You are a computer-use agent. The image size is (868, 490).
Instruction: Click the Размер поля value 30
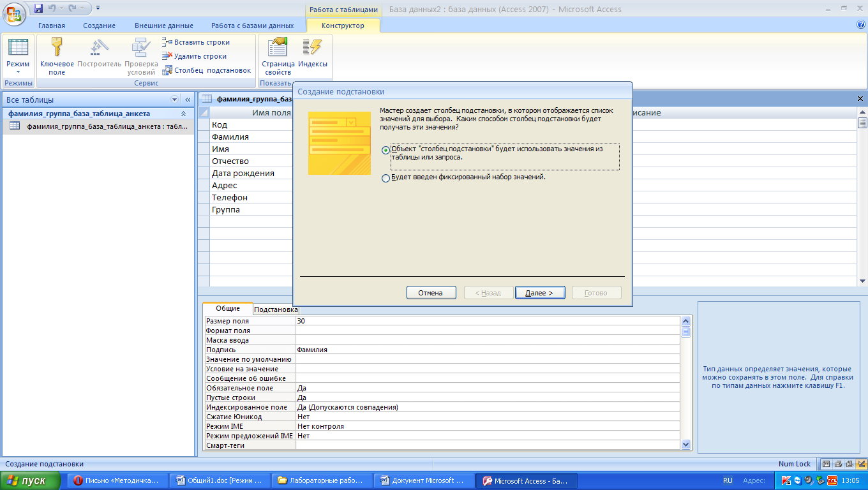[x=488, y=321]
